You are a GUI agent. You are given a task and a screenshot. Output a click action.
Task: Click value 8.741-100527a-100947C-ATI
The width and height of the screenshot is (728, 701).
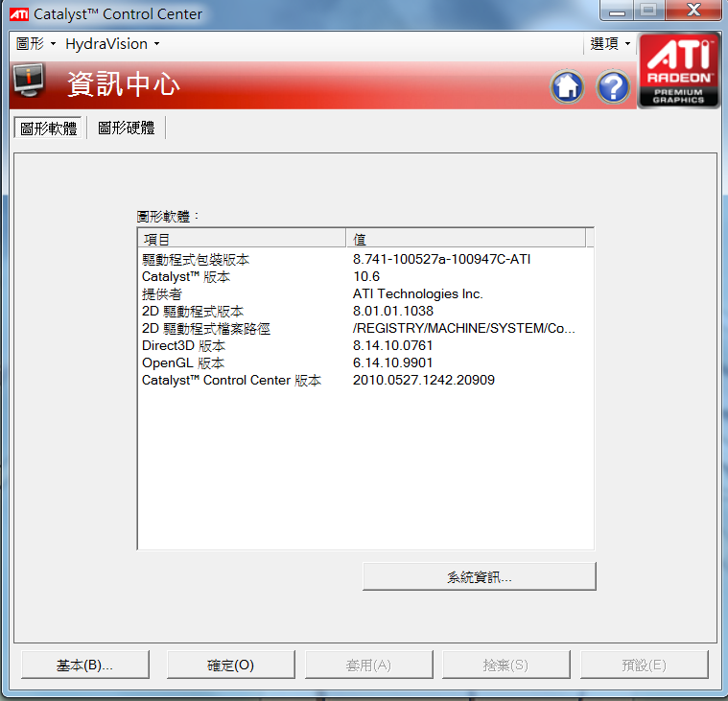coord(441,259)
